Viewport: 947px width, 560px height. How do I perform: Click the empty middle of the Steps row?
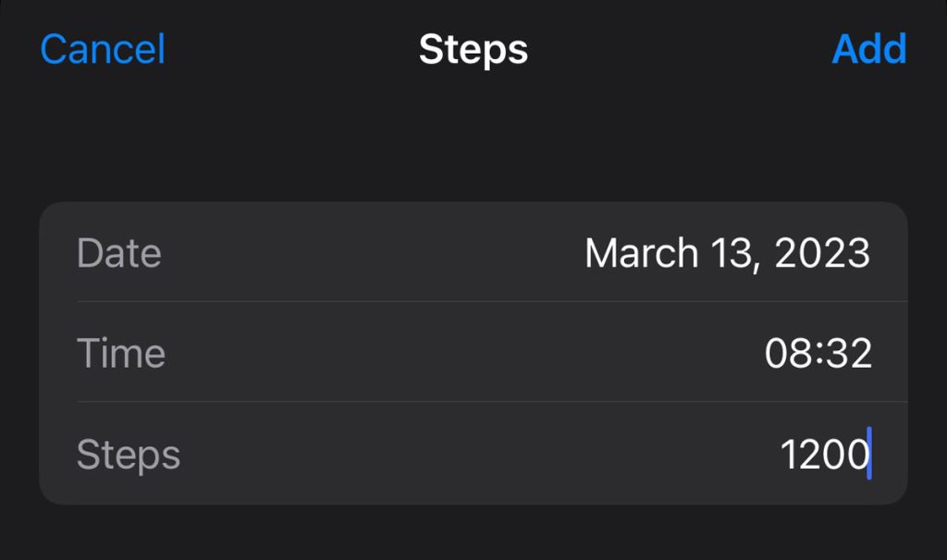point(462,454)
